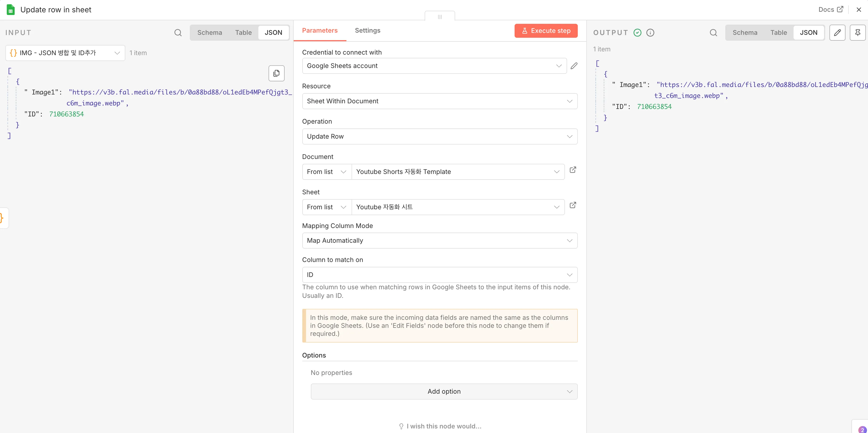Open the Docs link
The width and height of the screenshot is (868, 433).
pos(830,9)
